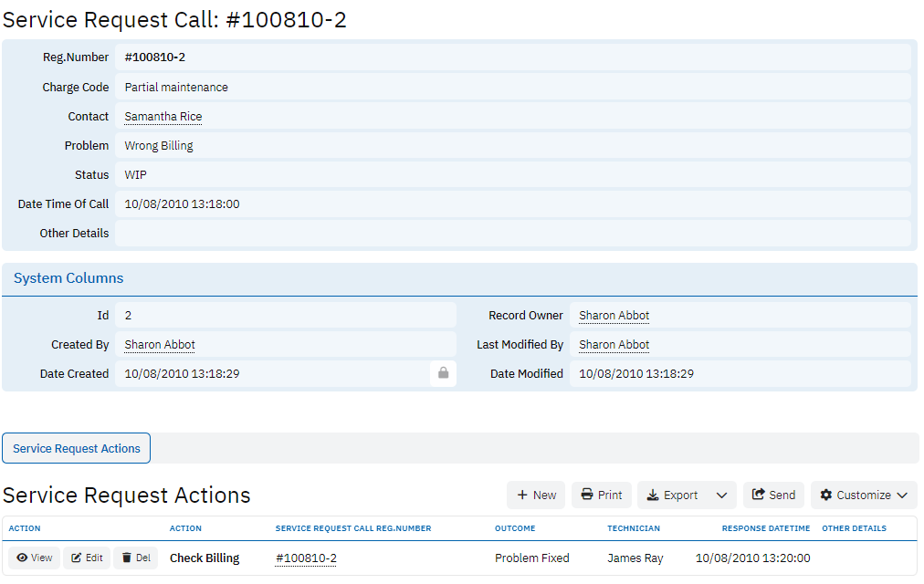The width and height of the screenshot is (924, 584).
Task: Click the lock icon beside Date Created
Action: [443, 373]
